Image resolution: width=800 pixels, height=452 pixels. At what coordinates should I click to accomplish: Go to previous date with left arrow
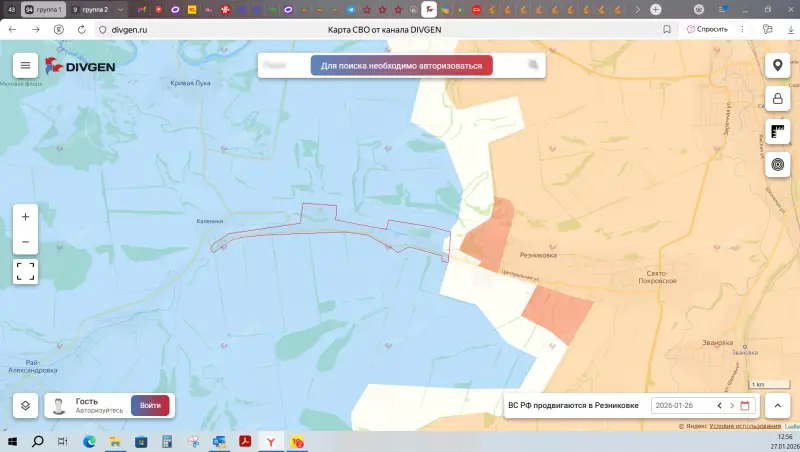pyautogui.click(x=719, y=405)
